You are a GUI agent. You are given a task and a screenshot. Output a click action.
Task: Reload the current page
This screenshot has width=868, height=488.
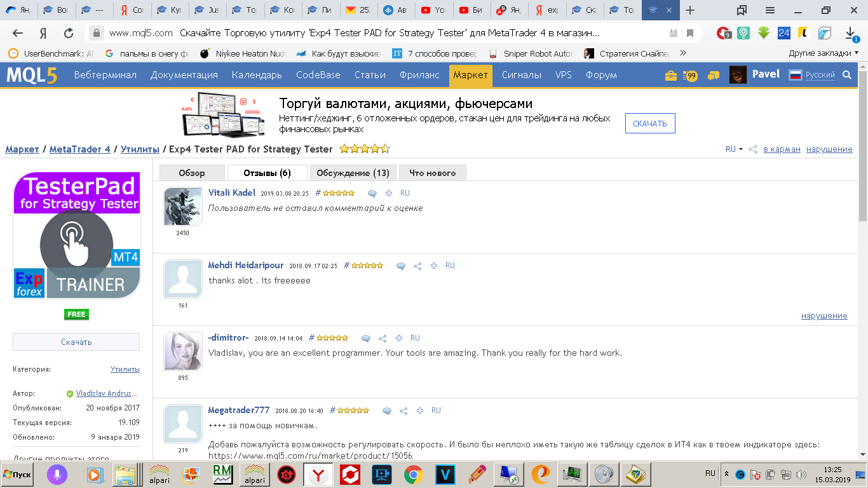69,33
